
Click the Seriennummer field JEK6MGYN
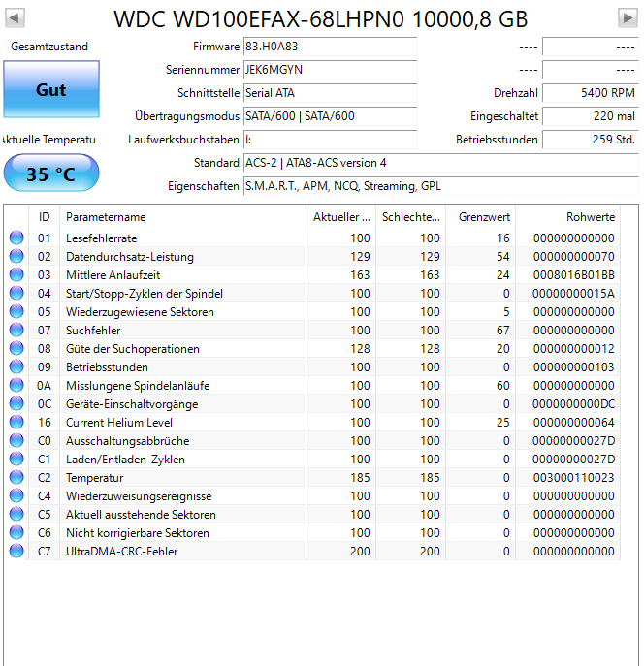(x=330, y=70)
